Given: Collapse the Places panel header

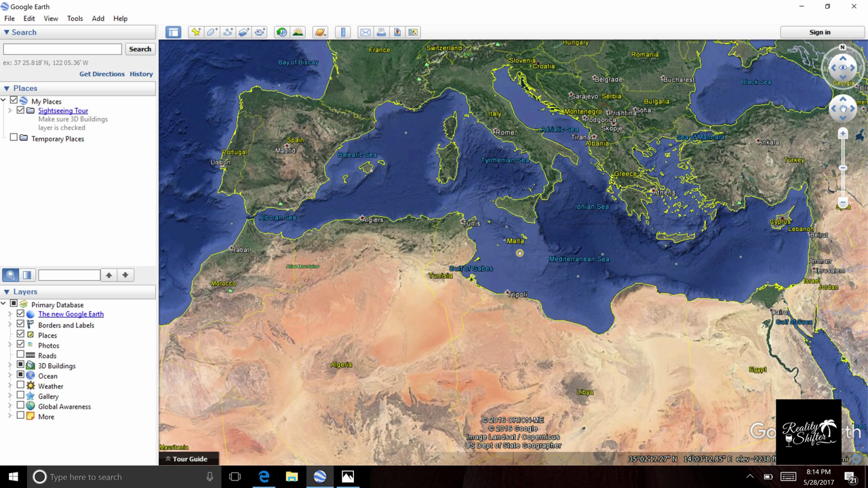Looking at the screenshot, I should [x=7, y=88].
